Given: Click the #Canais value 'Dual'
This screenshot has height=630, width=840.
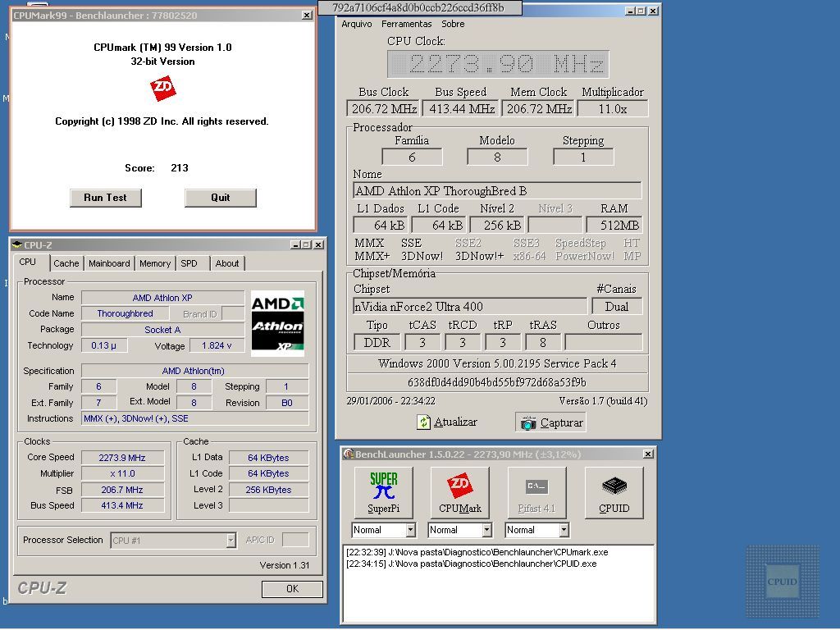Looking at the screenshot, I should click(x=617, y=307).
